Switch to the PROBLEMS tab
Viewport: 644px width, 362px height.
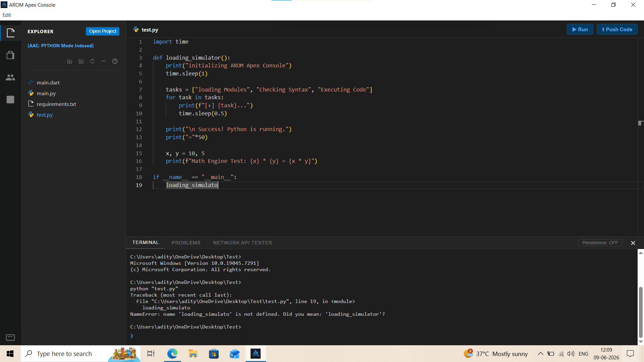(x=186, y=243)
